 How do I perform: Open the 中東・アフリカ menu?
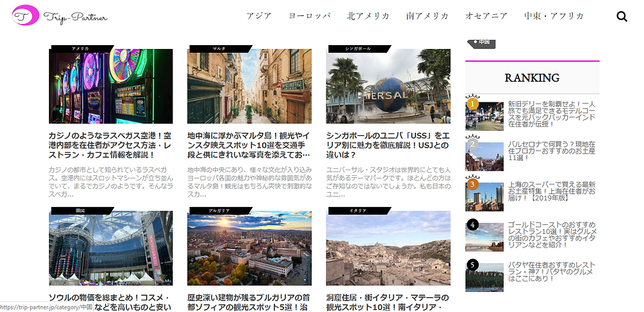tap(554, 16)
